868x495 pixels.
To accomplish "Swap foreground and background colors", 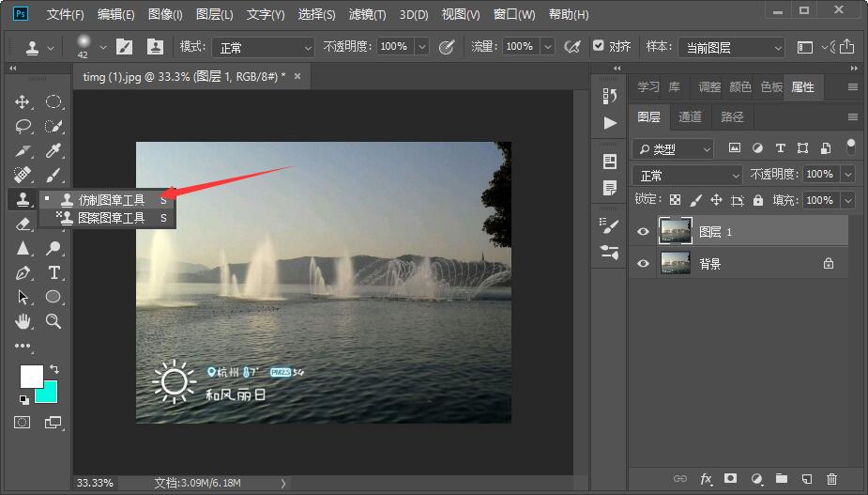I will [54, 368].
